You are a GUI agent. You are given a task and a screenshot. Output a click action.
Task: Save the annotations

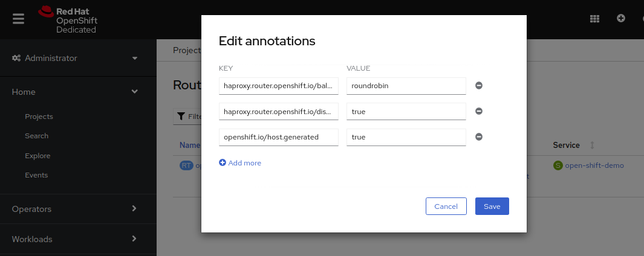pos(492,206)
